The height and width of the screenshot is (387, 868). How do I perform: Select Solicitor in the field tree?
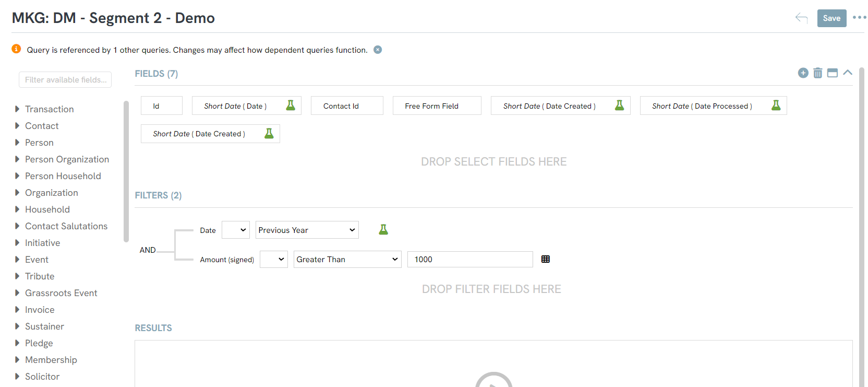42,377
